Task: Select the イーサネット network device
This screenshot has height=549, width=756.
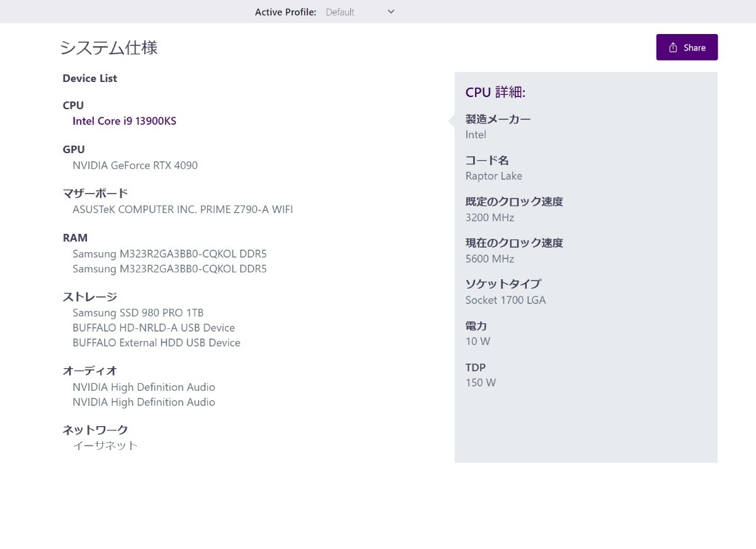Action: [x=105, y=446]
